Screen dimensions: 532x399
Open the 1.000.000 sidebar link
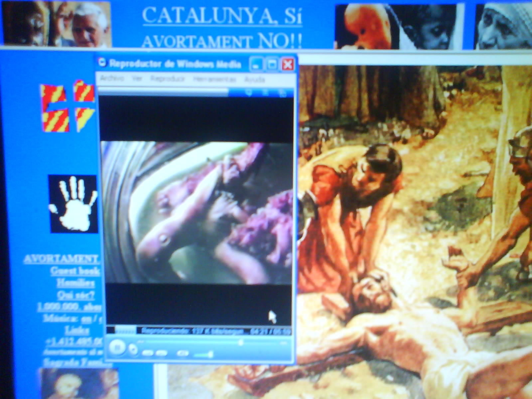pyautogui.click(x=69, y=307)
